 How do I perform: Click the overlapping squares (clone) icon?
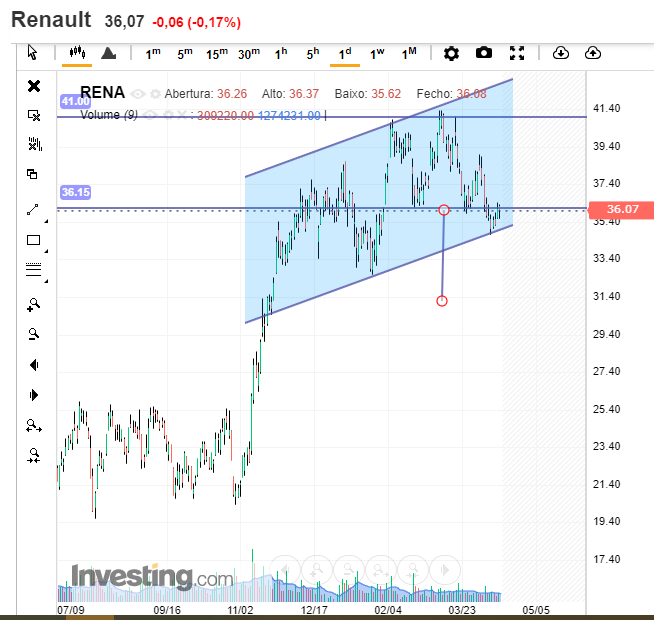[32, 174]
